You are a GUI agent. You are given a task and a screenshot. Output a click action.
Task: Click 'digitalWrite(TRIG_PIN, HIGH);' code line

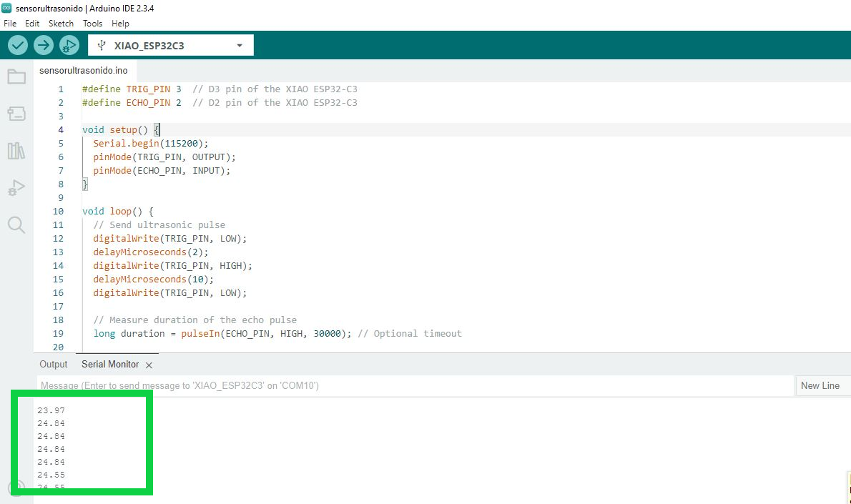(172, 265)
